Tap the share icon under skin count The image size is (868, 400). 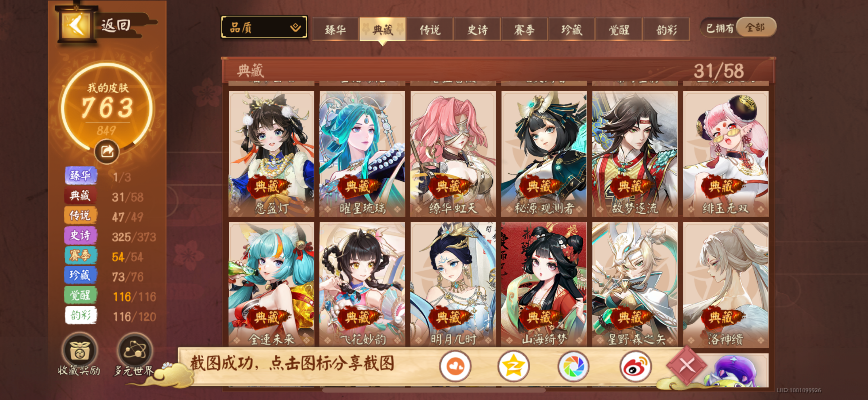pyautogui.click(x=107, y=152)
